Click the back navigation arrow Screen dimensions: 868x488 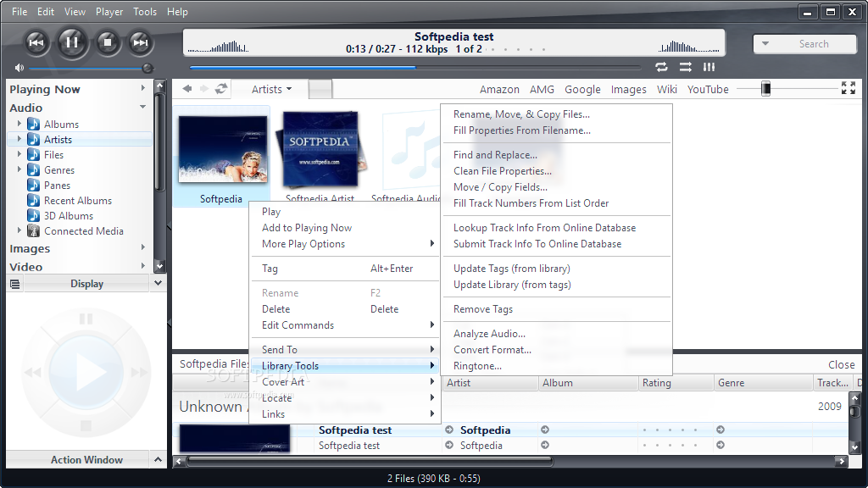click(187, 88)
